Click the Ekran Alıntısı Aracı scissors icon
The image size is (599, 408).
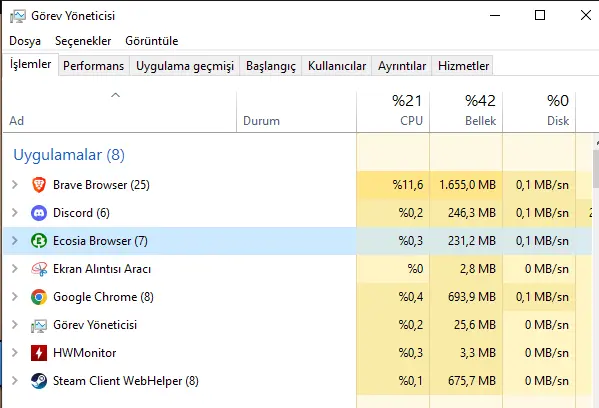click(x=39, y=269)
